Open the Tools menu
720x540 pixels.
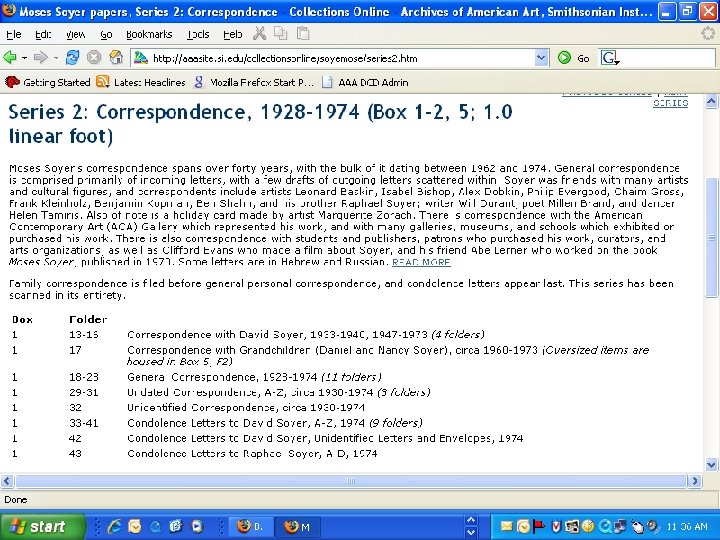198,34
